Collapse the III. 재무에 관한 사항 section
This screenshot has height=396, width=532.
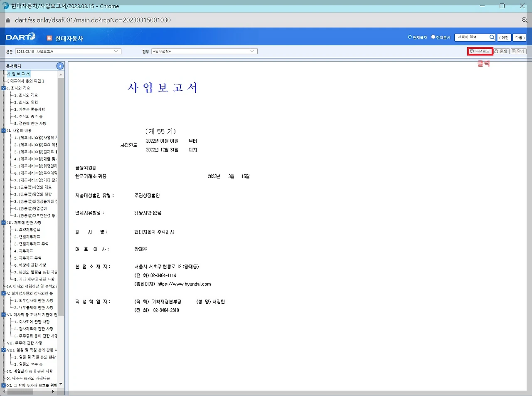4,223
